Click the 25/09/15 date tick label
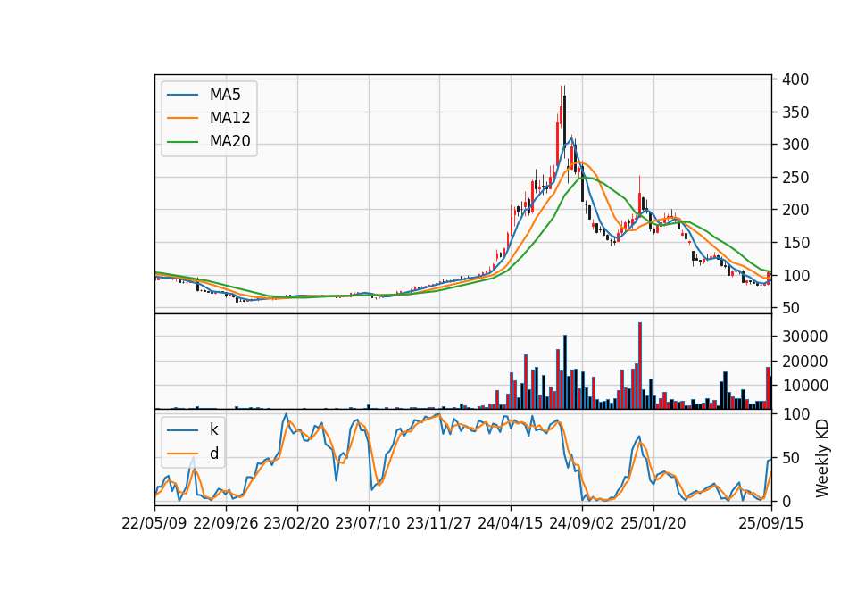This screenshot has width=857, height=616. point(770,523)
